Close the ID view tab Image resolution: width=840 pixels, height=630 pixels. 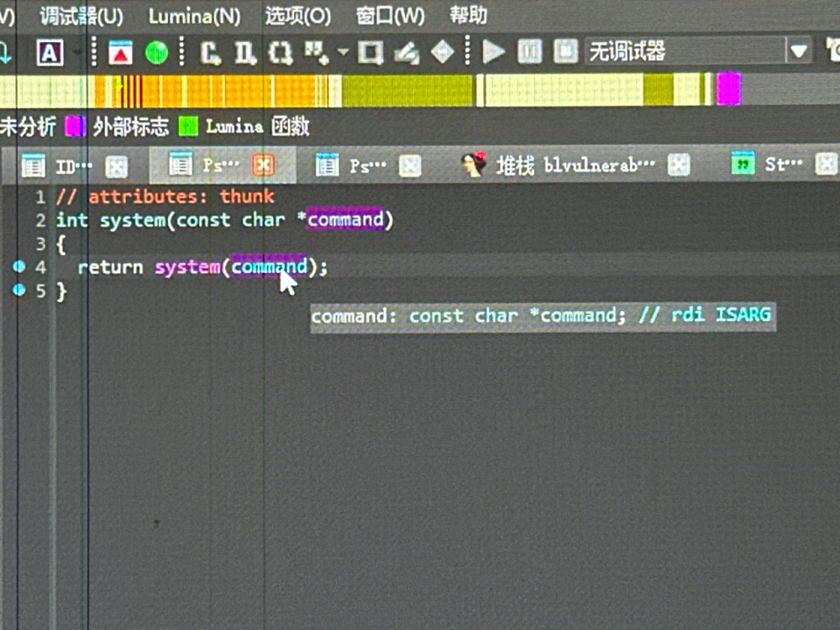[116, 166]
